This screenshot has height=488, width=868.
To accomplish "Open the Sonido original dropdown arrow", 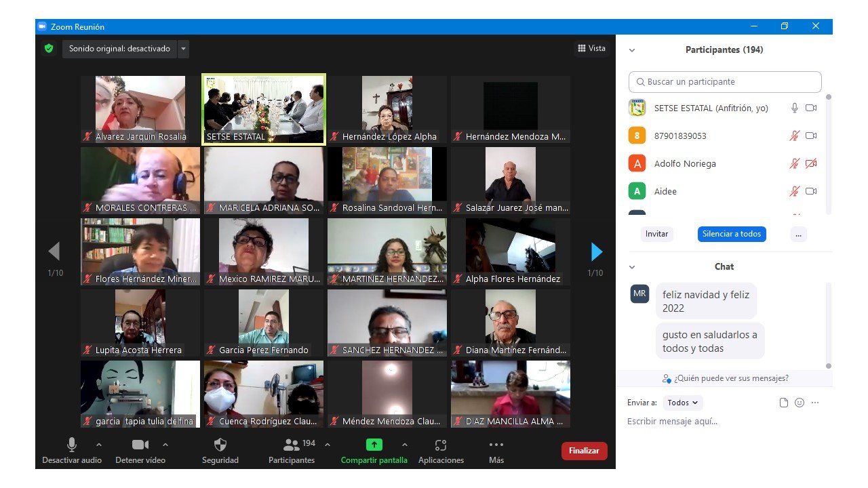I will [x=183, y=49].
